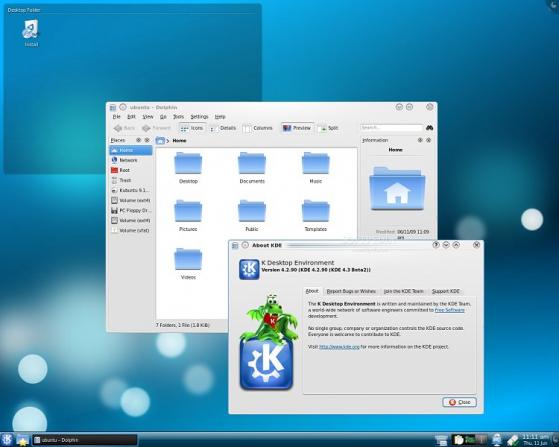Select Home in the Places panel

point(131,150)
